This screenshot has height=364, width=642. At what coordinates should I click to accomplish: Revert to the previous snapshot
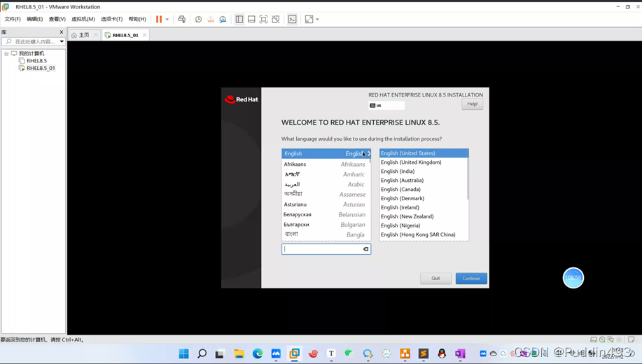pos(211,19)
